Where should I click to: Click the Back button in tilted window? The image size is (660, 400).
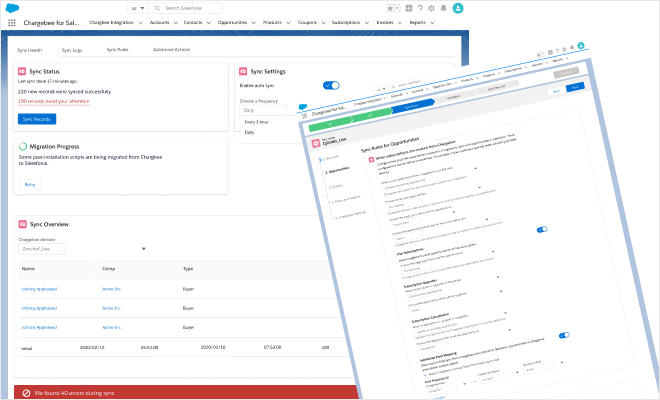pos(556,91)
